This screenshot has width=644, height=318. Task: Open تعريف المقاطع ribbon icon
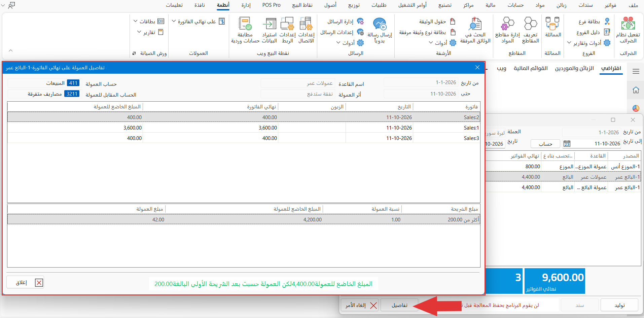click(x=531, y=30)
